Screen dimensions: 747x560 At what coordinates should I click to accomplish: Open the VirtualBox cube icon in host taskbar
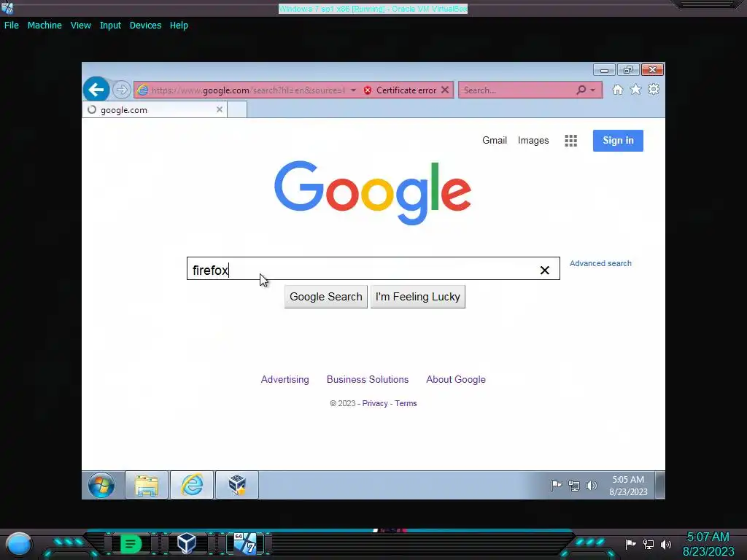tap(187, 542)
